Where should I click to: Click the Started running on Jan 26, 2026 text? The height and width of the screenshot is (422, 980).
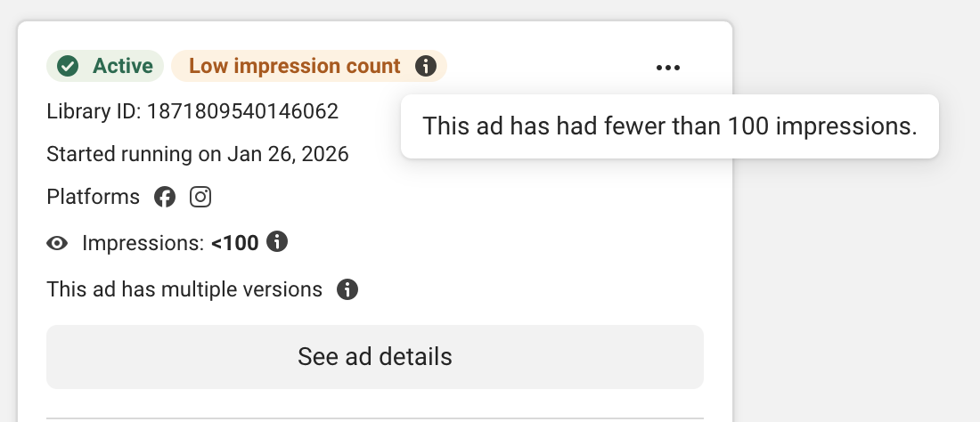197,154
